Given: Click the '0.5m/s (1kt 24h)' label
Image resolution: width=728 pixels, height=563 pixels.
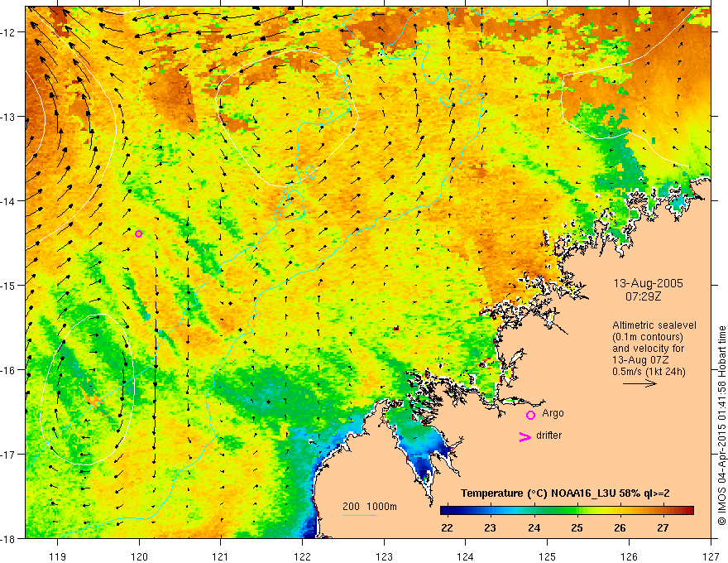Looking at the screenshot, I should pos(649,372).
